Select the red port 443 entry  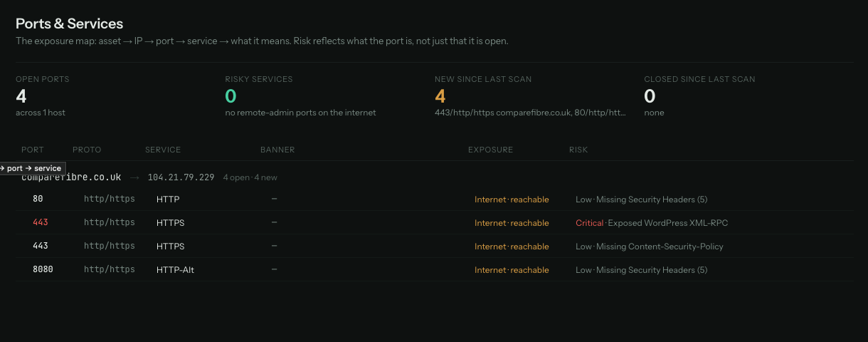41,223
